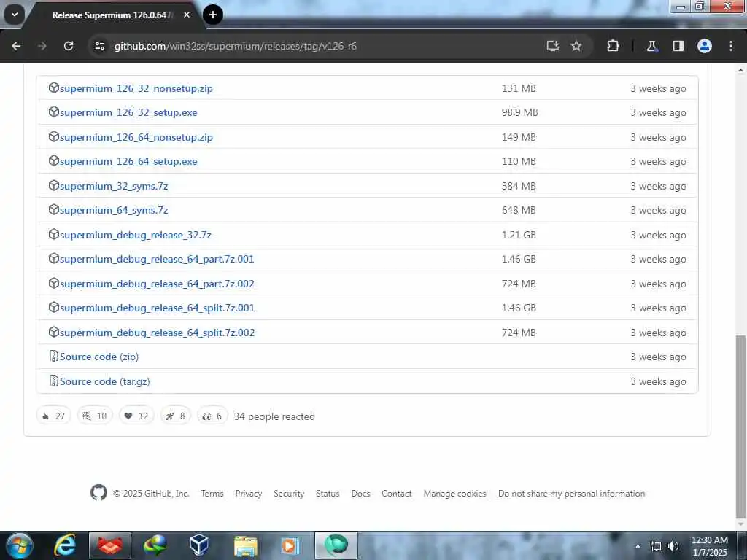This screenshot has width=747, height=560.
Task: Toggle the browser side panel
Action: pyautogui.click(x=678, y=46)
